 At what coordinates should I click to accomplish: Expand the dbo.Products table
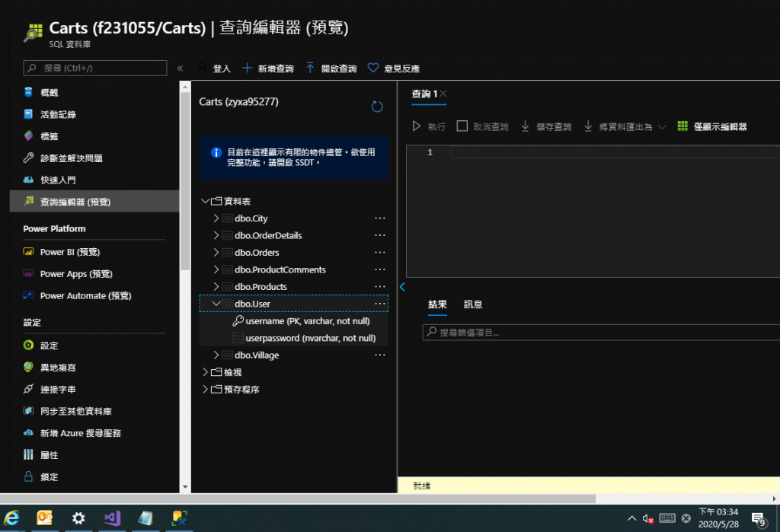click(x=216, y=286)
